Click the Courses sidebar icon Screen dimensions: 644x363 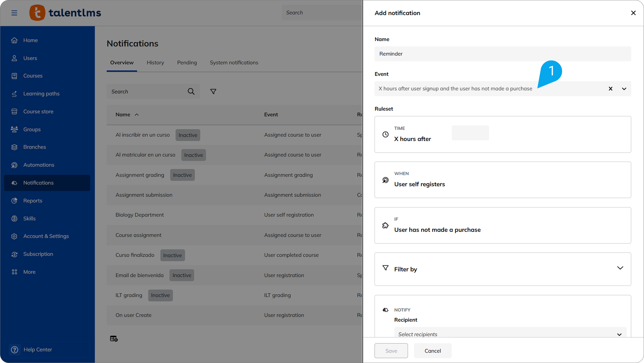[14, 76]
